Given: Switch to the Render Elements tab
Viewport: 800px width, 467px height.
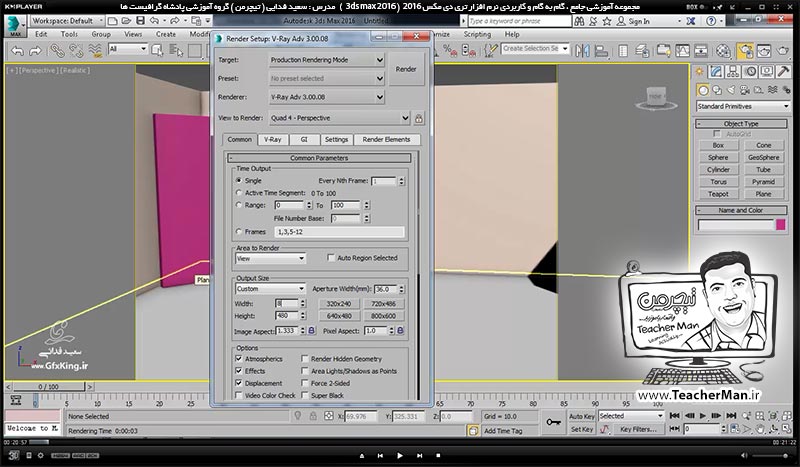Looking at the screenshot, I should click(386, 139).
